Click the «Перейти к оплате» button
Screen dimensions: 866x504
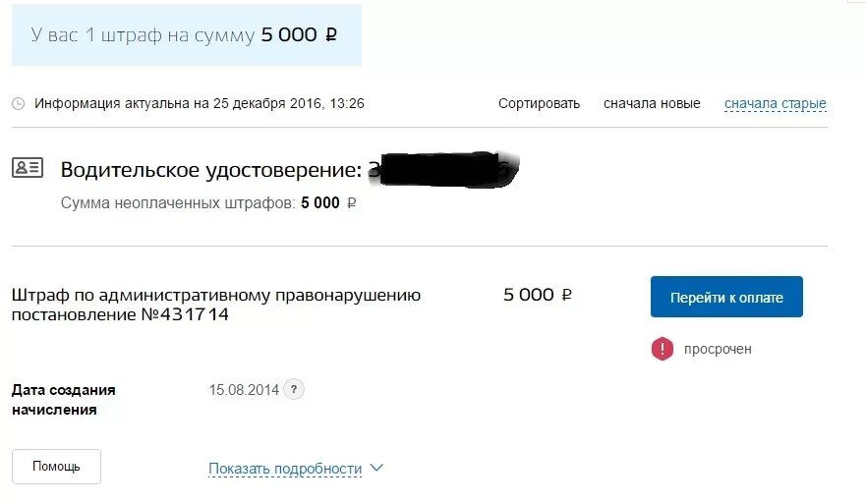click(x=726, y=297)
